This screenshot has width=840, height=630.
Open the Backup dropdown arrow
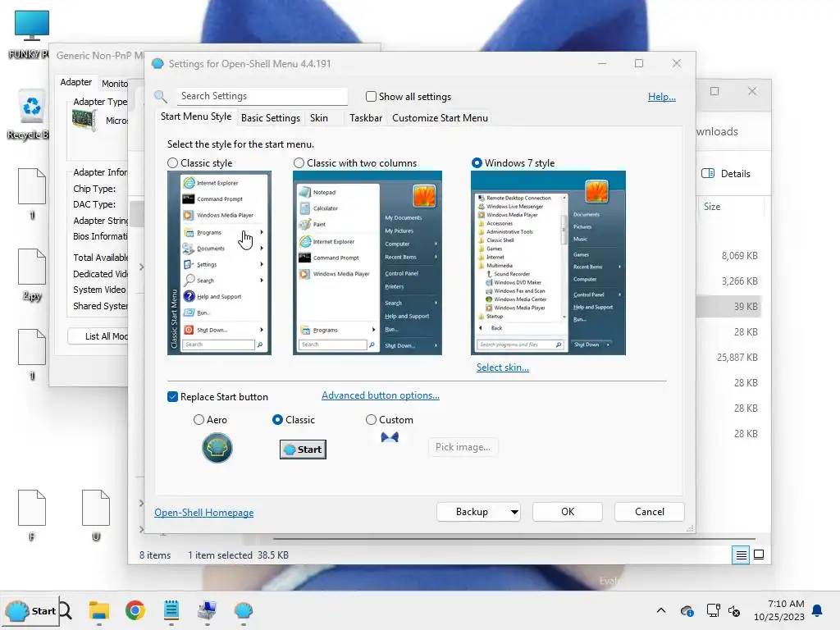[x=514, y=512]
